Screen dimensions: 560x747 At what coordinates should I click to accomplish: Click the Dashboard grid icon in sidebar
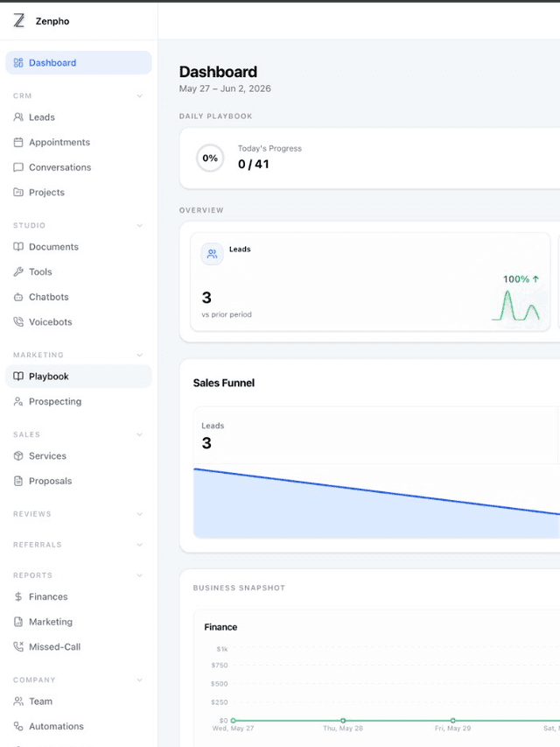point(18,63)
